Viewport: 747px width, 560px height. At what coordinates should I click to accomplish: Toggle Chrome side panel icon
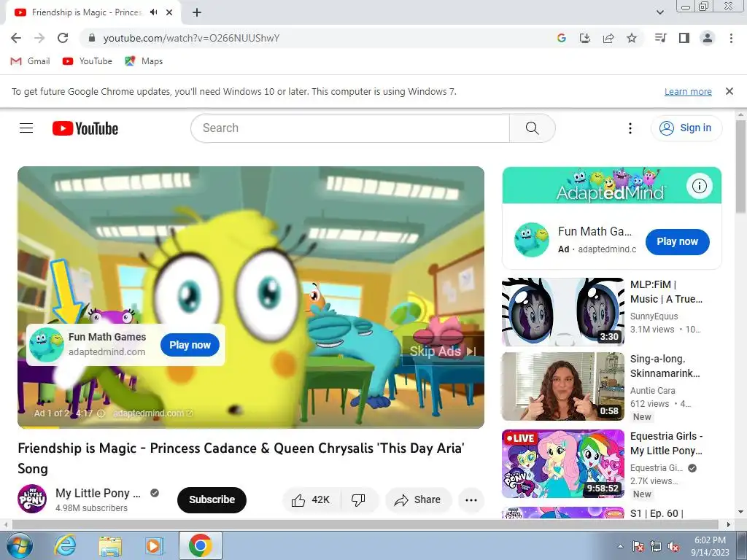[684, 38]
